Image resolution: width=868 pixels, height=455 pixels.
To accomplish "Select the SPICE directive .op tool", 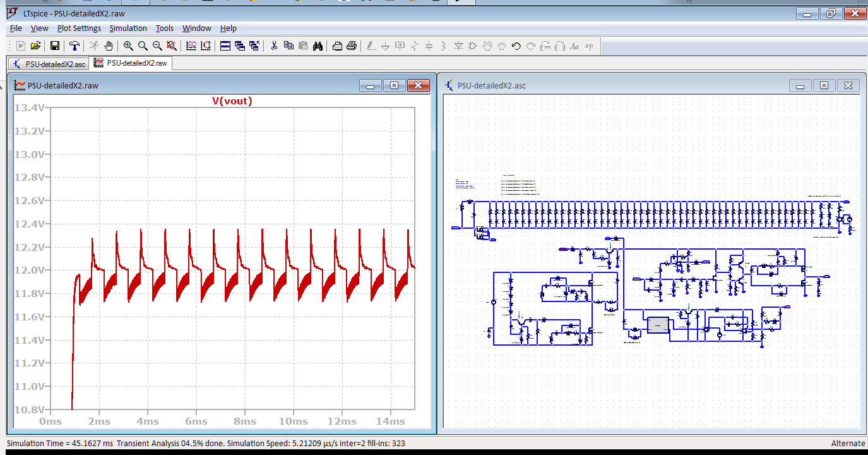I will [x=590, y=45].
